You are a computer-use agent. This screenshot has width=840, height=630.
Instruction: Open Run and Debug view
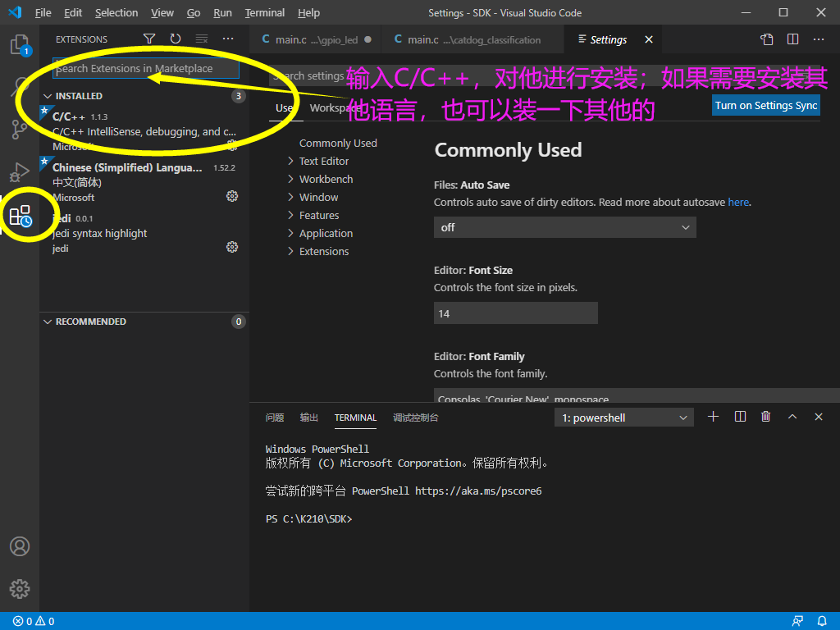coord(20,172)
